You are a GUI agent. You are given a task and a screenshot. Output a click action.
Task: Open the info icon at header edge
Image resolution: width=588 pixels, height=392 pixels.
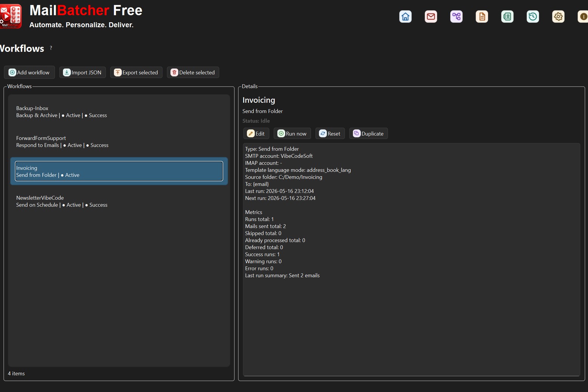(583, 17)
